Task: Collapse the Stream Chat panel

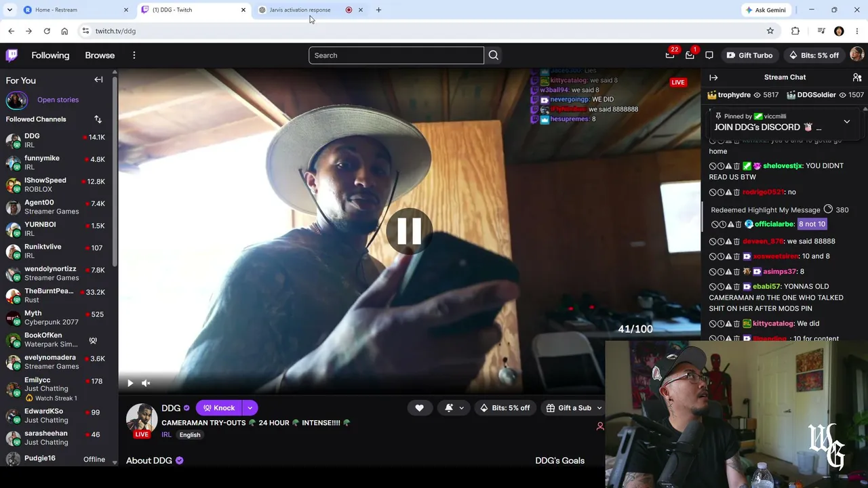Action: click(x=713, y=77)
